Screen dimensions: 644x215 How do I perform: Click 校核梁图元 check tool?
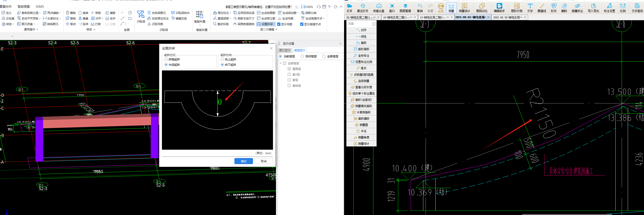pos(157,13)
